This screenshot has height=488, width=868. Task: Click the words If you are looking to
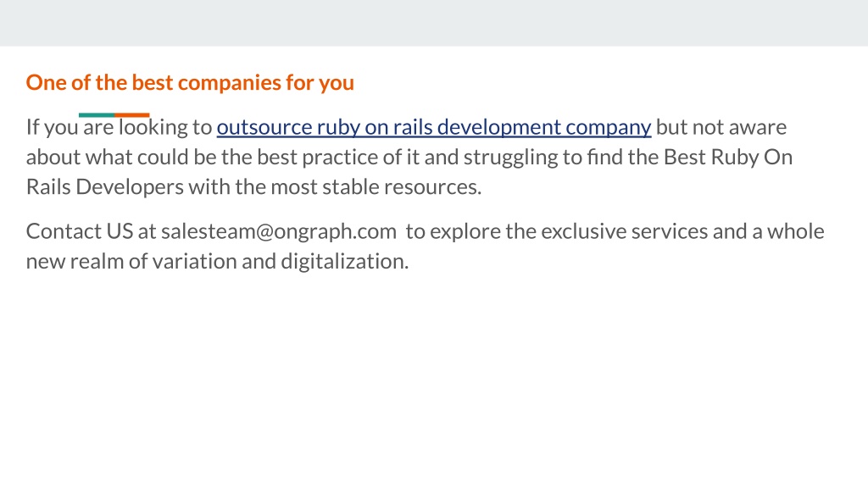click(x=119, y=128)
